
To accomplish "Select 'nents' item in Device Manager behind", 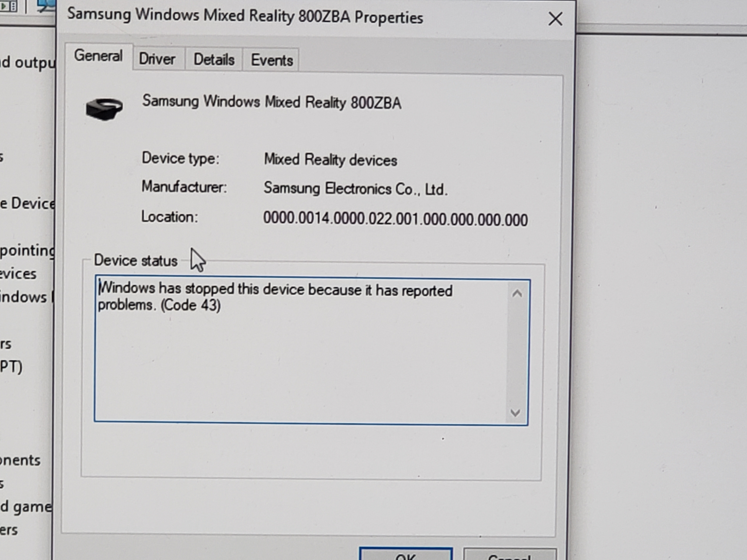I will click(x=20, y=460).
